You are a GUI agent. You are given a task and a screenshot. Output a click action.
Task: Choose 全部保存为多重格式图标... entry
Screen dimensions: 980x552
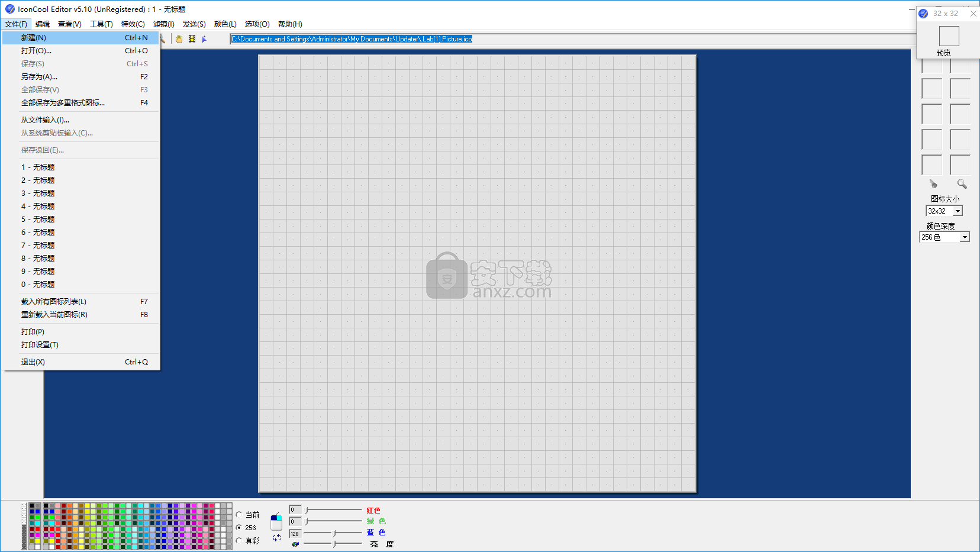[81, 103]
